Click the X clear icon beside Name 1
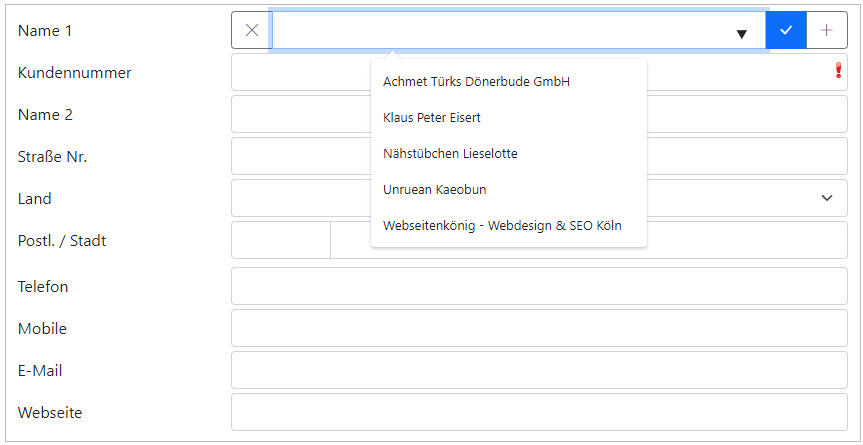The width and height of the screenshot is (863, 445). pyautogui.click(x=251, y=30)
